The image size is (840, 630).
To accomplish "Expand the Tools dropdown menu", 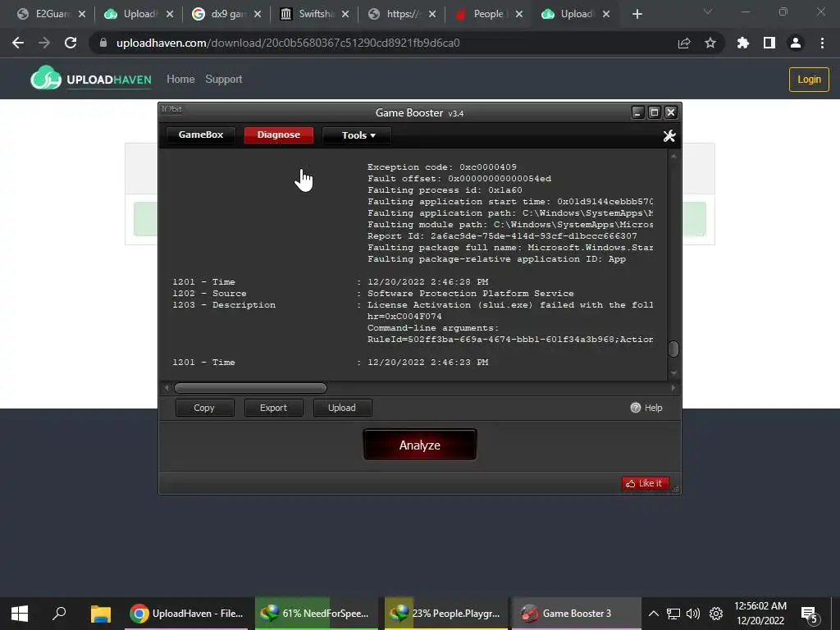I will (x=358, y=135).
